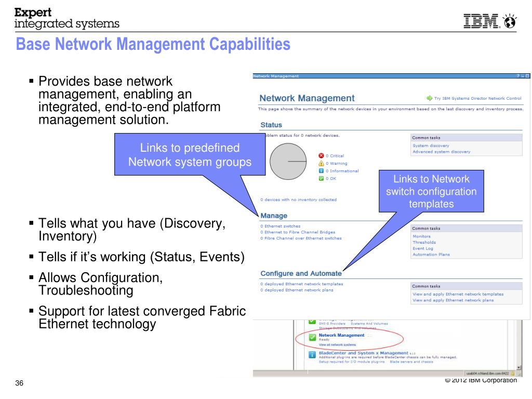This screenshot has height=399, width=532.
Task: Click the Network Management page heading
Action: click(307, 98)
